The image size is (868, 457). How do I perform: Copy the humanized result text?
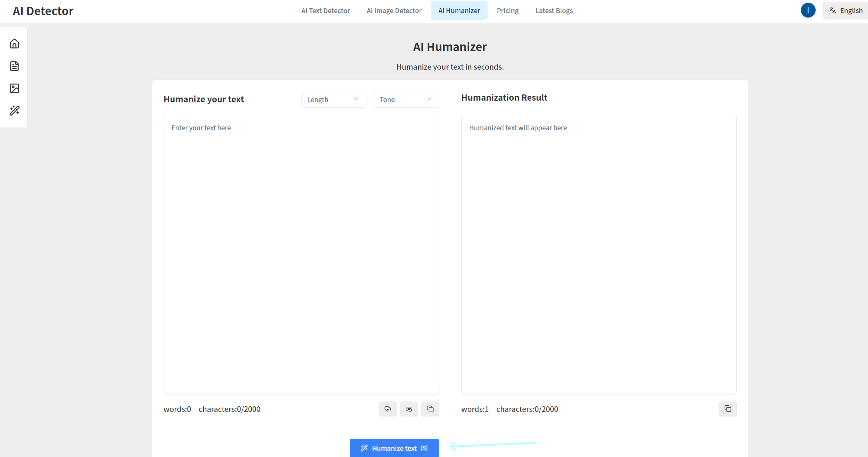coord(727,409)
